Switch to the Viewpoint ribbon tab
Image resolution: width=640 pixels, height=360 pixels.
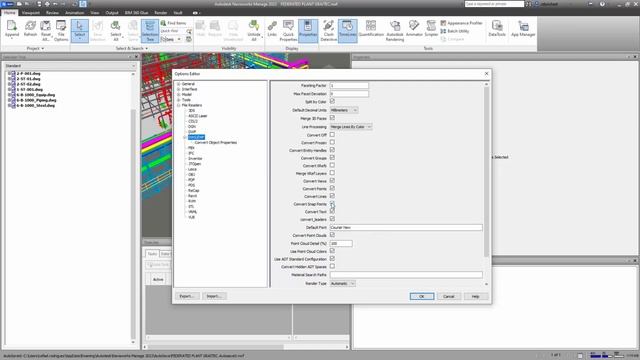coord(31,13)
